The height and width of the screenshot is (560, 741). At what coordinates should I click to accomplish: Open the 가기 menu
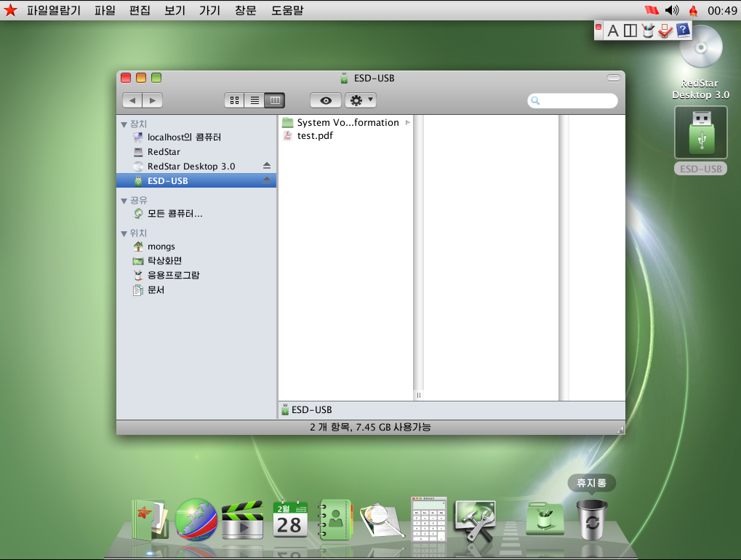209,10
